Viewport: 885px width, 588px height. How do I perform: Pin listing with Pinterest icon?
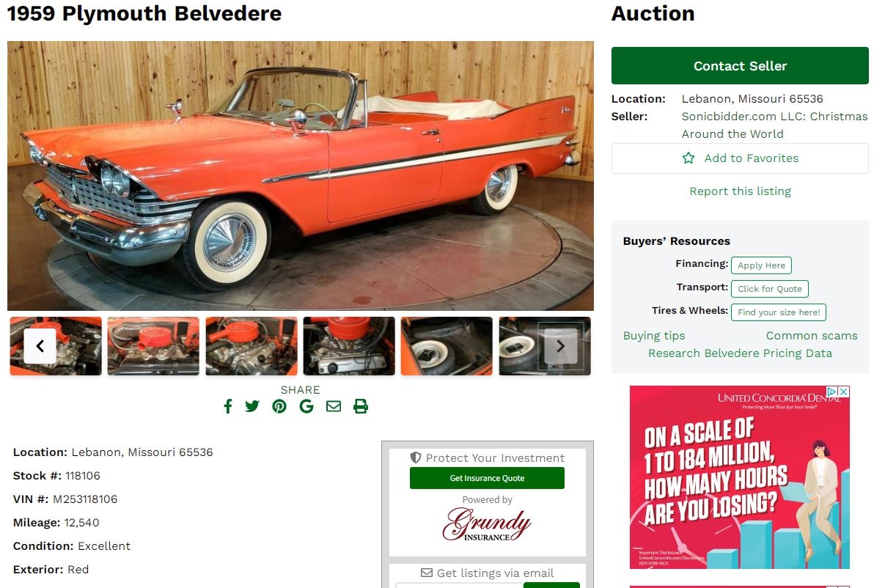coord(279,406)
